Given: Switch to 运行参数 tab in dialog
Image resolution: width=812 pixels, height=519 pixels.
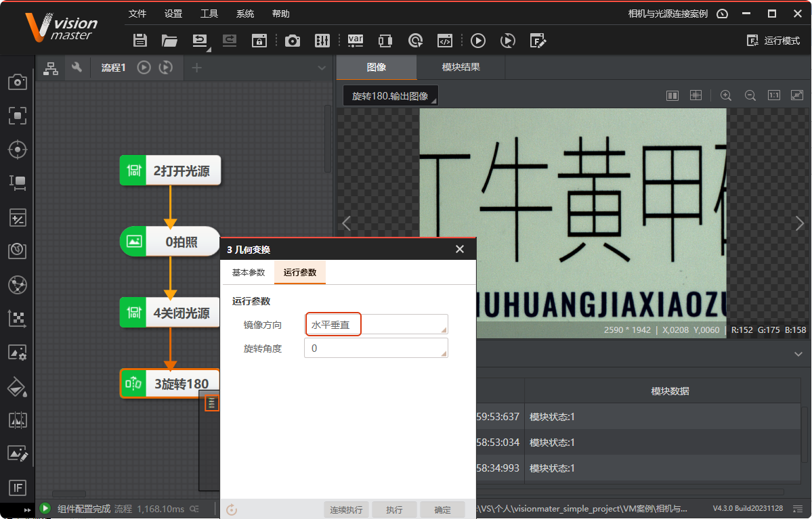Looking at the screenshot, I should 300,272.
